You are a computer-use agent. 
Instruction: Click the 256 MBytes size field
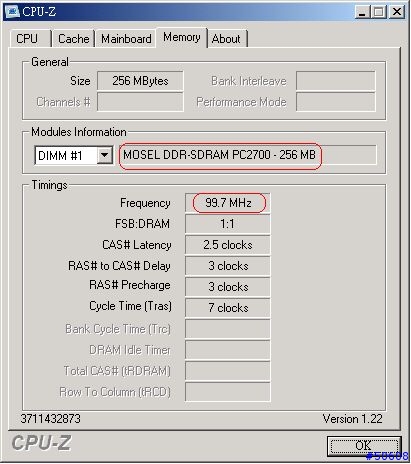(140, 81)
